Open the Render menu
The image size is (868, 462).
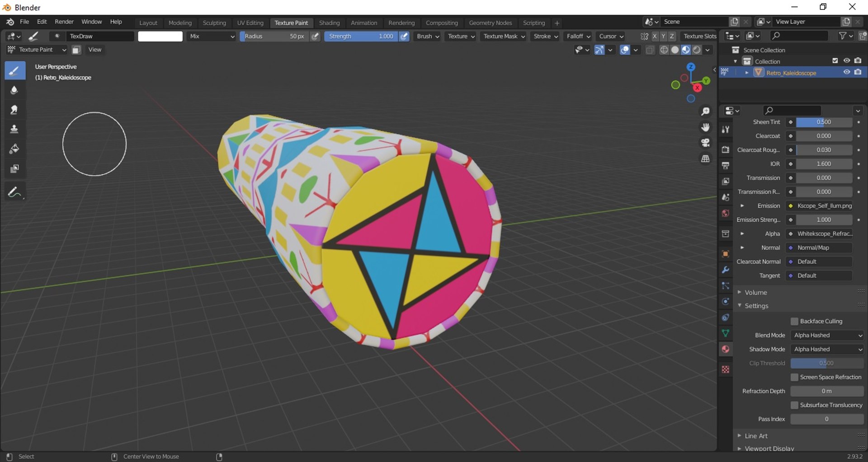click(64, 22)
